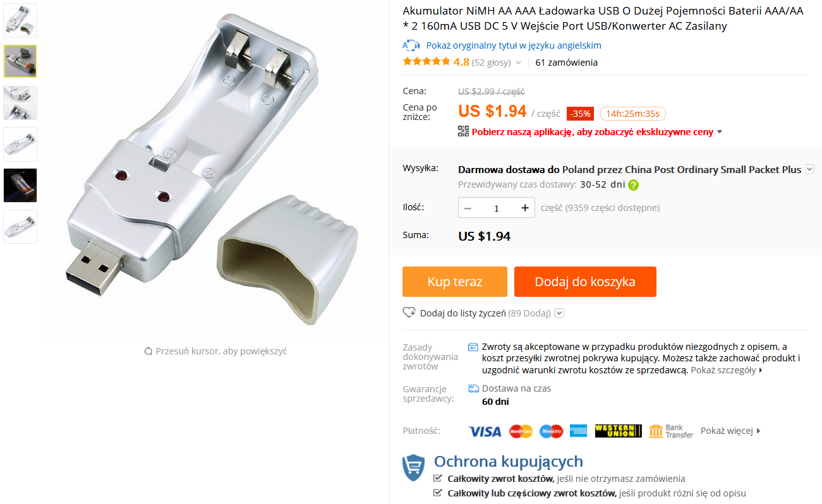Click the heart wishlist icon
Viewport: 822px width, 504px height.
pyautogui.click(x=409, y=313)
